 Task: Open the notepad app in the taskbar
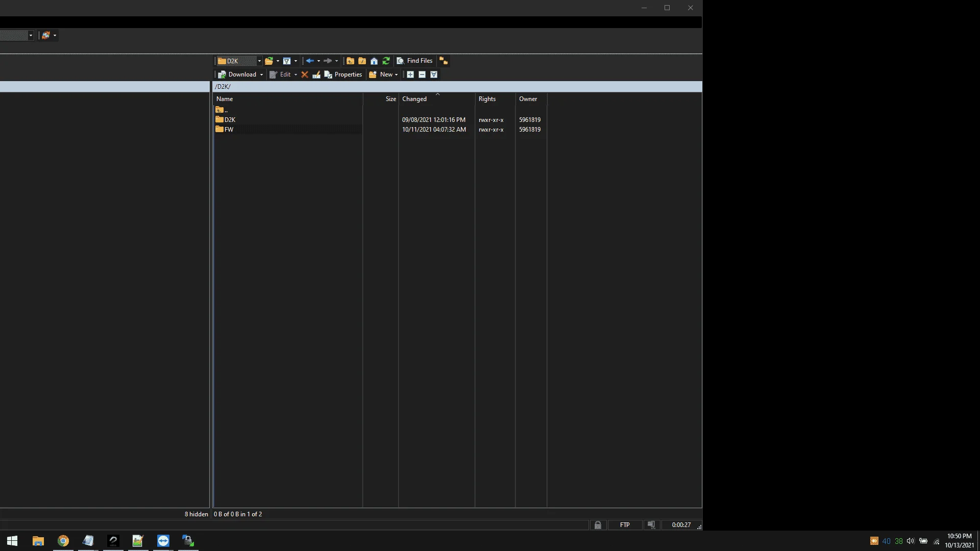(x=88, y=541)
